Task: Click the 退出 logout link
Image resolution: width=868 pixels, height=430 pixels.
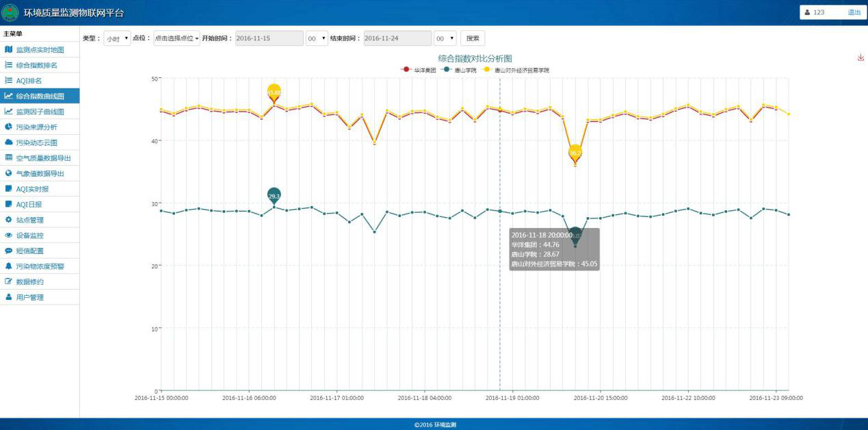Action: coord(854,12)
